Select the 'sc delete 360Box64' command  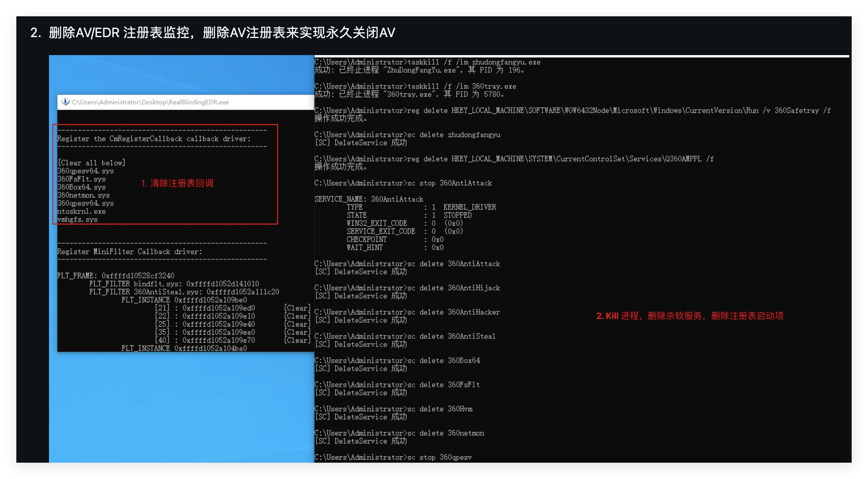444,361
